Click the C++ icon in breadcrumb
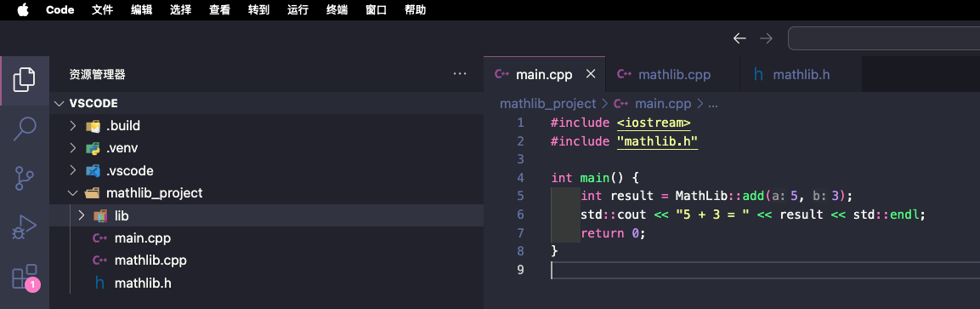This screenshot has width=980, height=309. pyautogui.click(x=621, y=104)
